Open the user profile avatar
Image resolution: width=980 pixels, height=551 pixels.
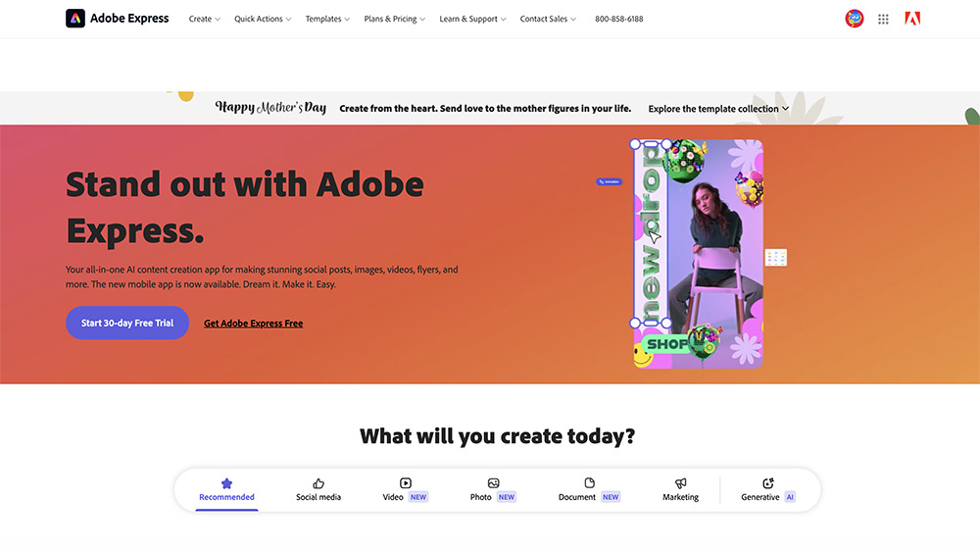855,19
